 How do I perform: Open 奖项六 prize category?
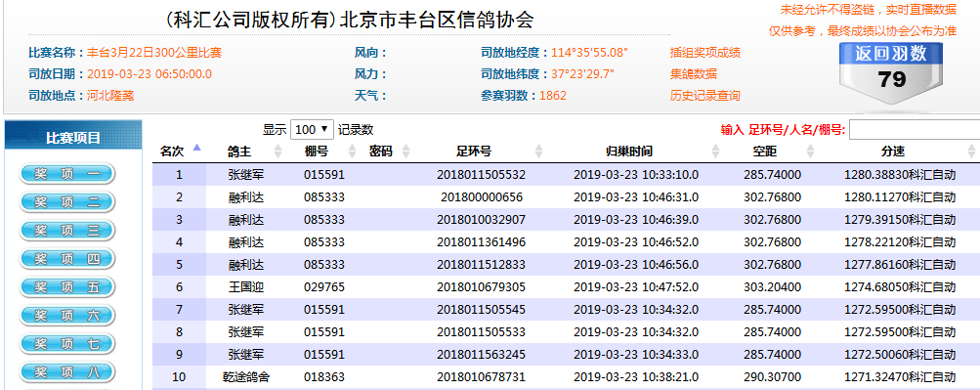[x=66, y=316]
